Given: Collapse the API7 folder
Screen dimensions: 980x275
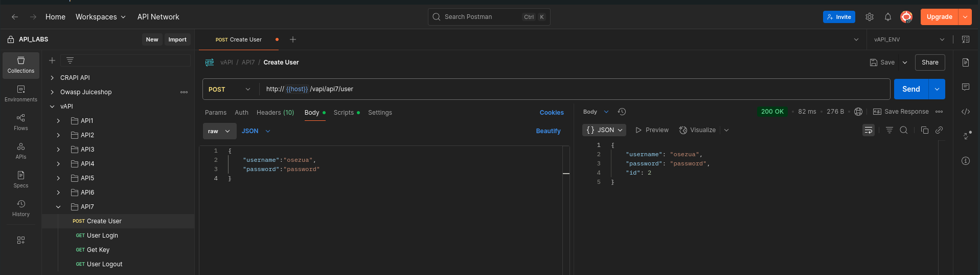Looking at the screenshot, I should pyautogui.click(x=58, y=207).
